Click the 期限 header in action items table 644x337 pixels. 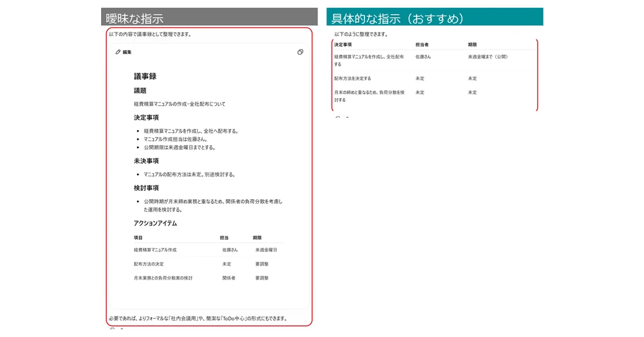tap(257, 238)
